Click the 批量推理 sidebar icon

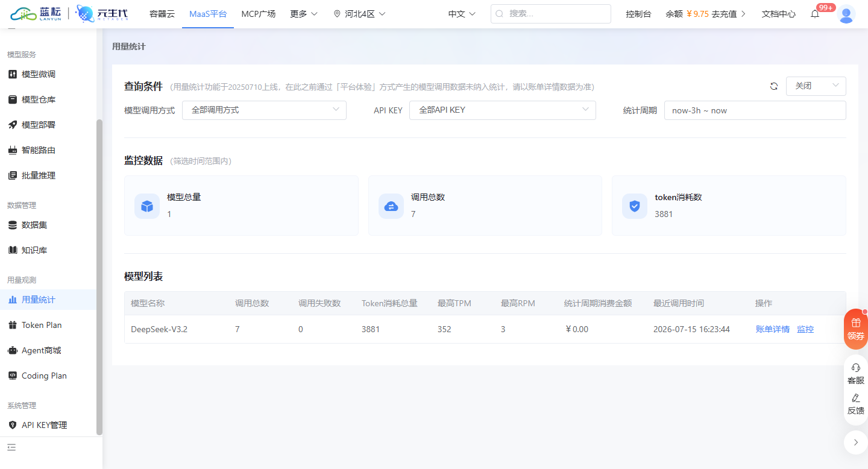coord(12,175)
